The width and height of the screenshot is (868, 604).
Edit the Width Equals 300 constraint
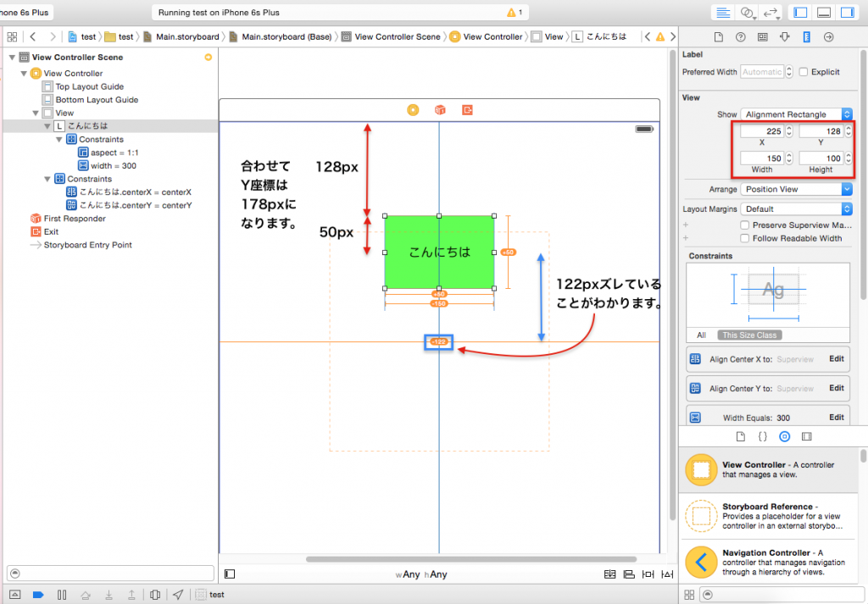coord(836,418)
